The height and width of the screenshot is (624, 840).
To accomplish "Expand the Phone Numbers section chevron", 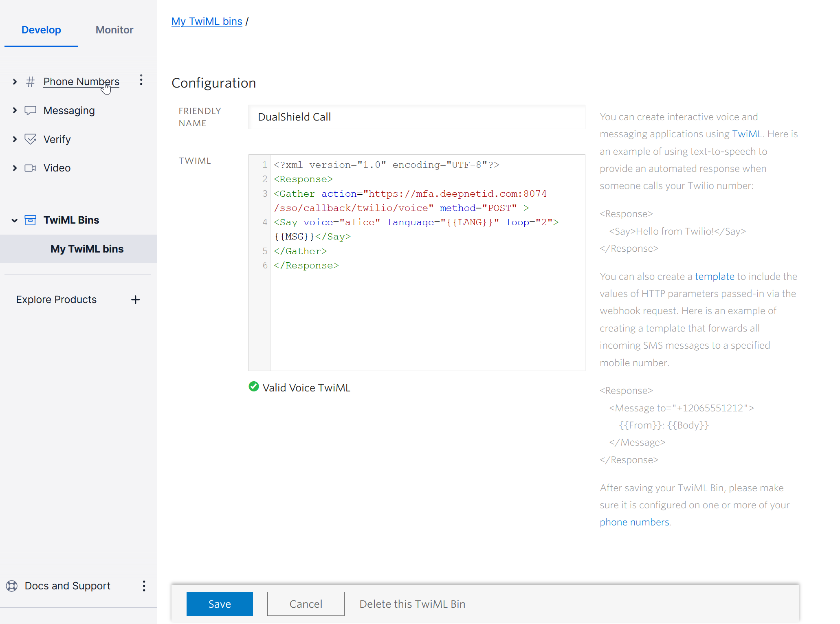I will coord(15,82).
